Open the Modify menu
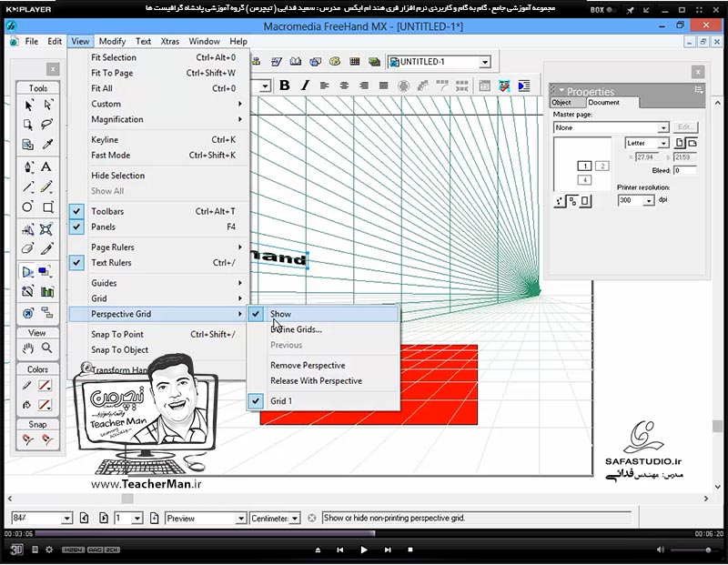728x565 pixels. click(112, 41)
